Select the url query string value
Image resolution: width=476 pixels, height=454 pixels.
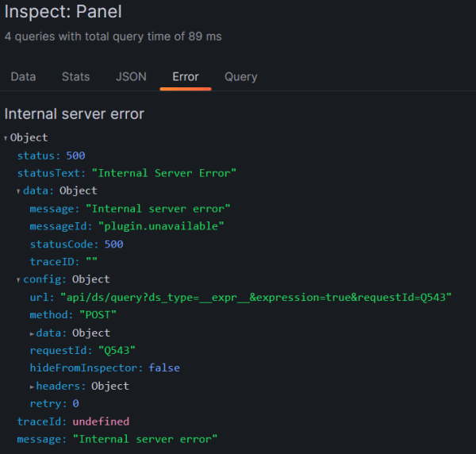pyautogui.click(x=255, y=297)
